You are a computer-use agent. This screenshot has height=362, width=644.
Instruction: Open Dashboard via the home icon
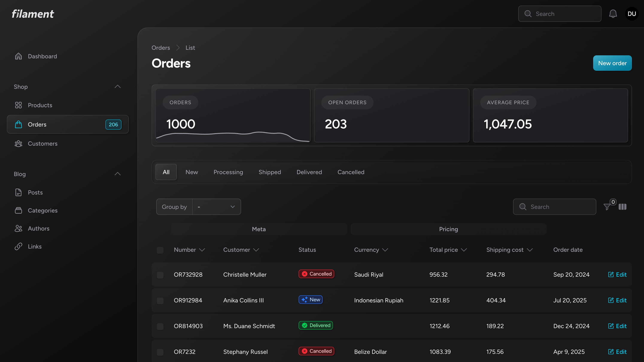[x=18, y=56]
